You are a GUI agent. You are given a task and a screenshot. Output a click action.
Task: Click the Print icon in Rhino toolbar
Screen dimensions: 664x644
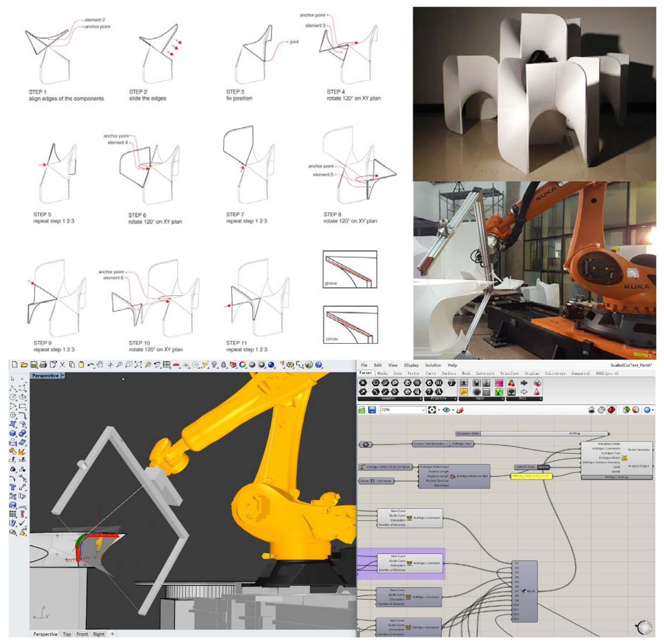(x=43, y=365)
